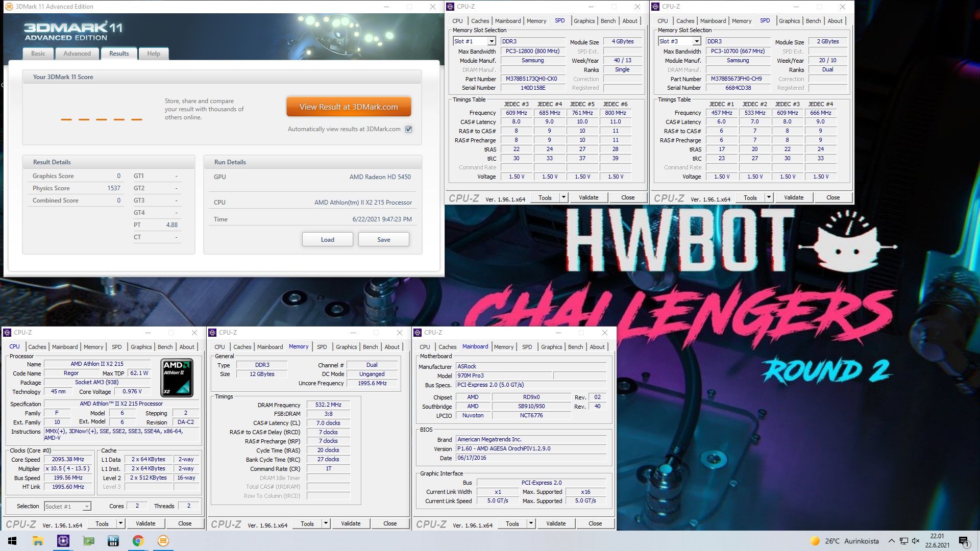This screenshot has width=980, height=551.
Task: Switch to the Basic tab in 3DMark
Action: tap(38, 54)
